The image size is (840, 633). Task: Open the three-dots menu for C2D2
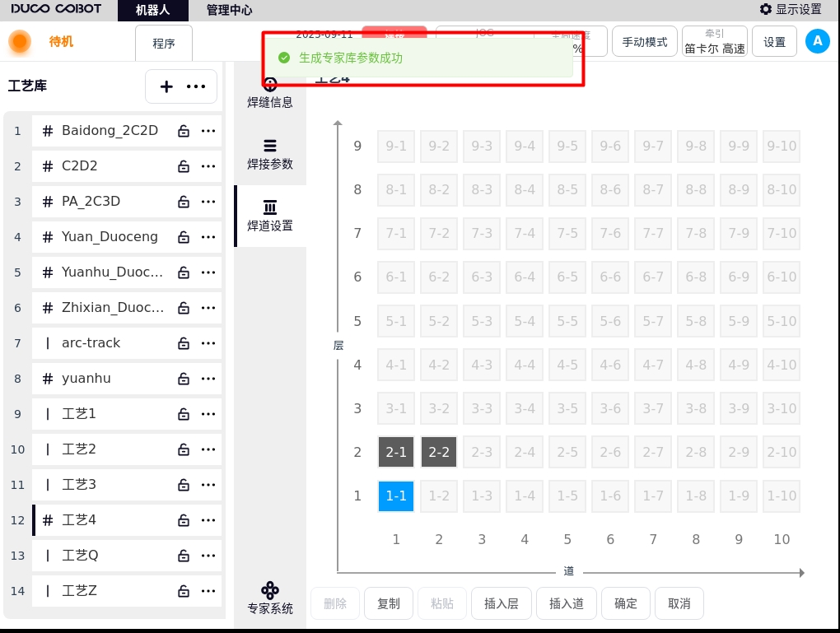point(208,166)
